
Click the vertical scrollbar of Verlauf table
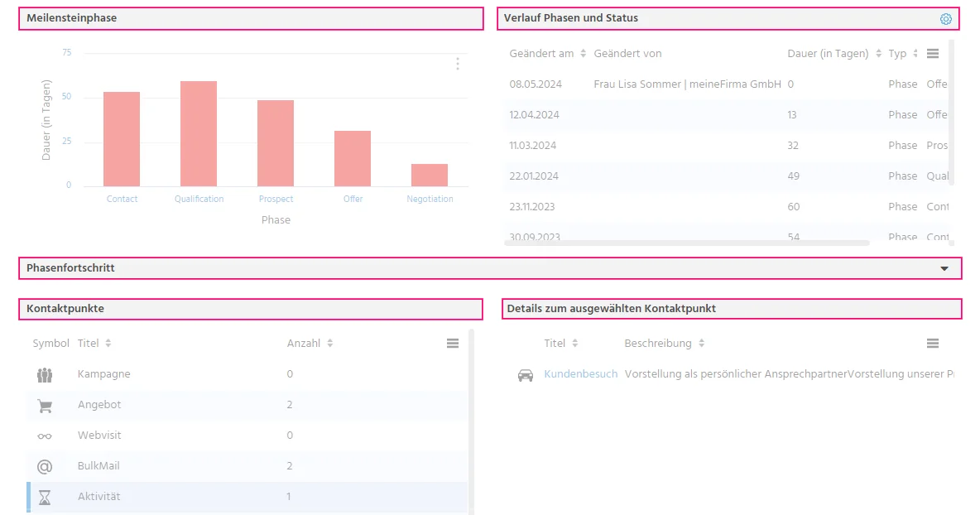(952, 113)
